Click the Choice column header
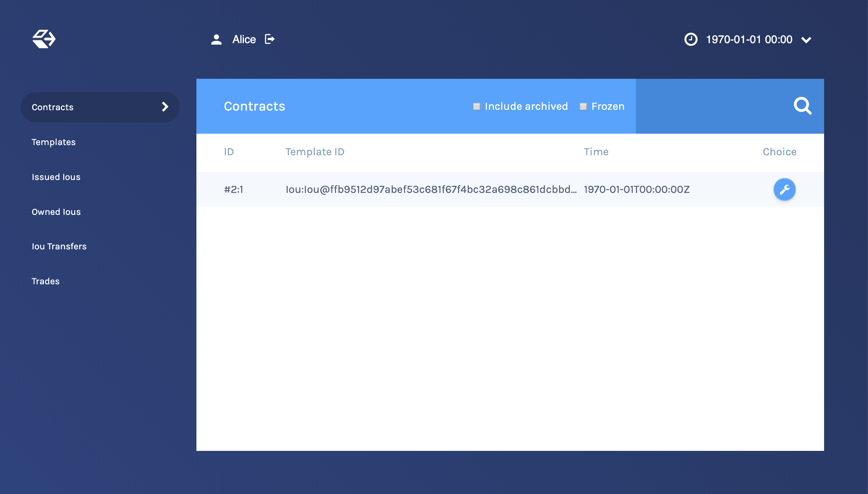 coord(779,151)
